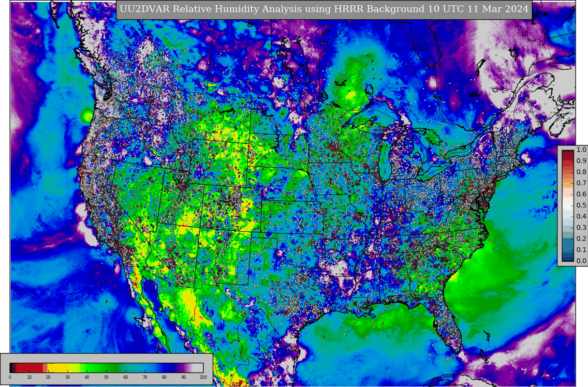This screenshot has width=588, height=387.
Task: Click the '0.8' label on the vertical colorbar
Action: point(581,172)
